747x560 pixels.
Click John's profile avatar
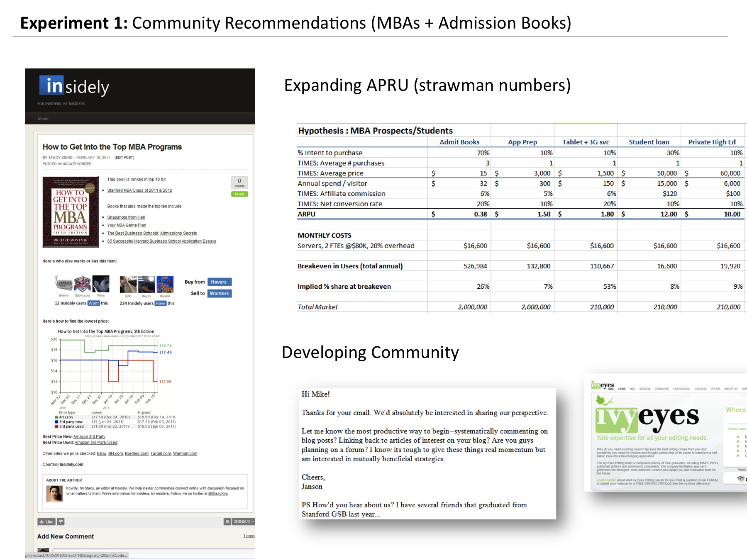(x=128, y=285)
